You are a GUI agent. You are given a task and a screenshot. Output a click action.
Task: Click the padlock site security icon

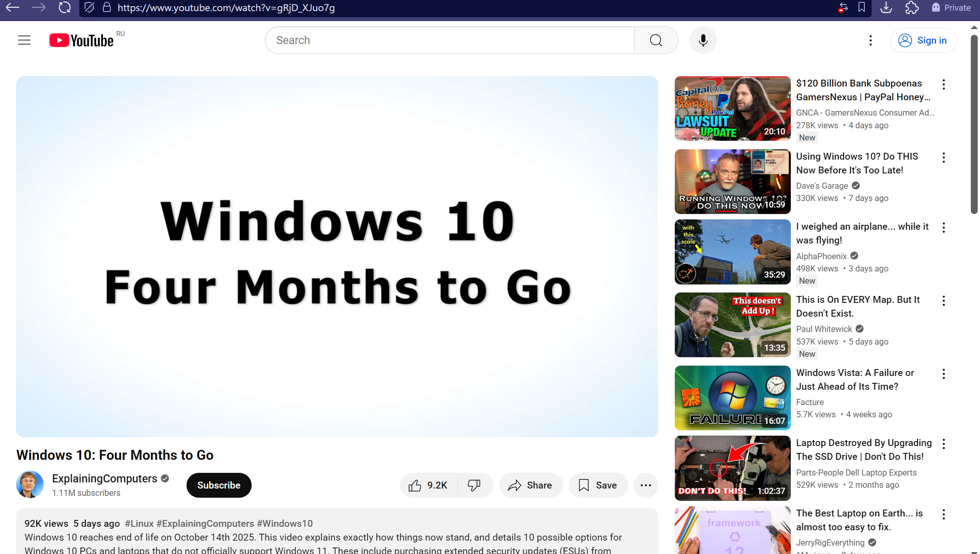[x=107, y=7]
